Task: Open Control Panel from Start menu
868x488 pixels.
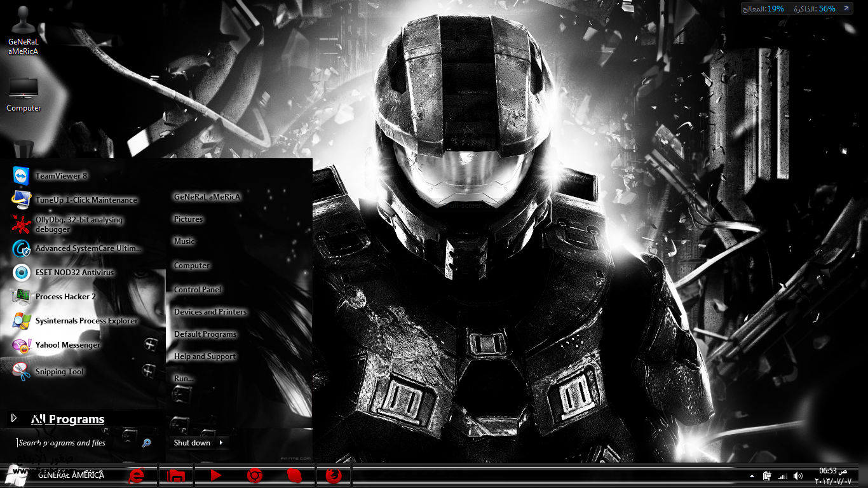Action: pyautogui.click(x=198, y=290)
